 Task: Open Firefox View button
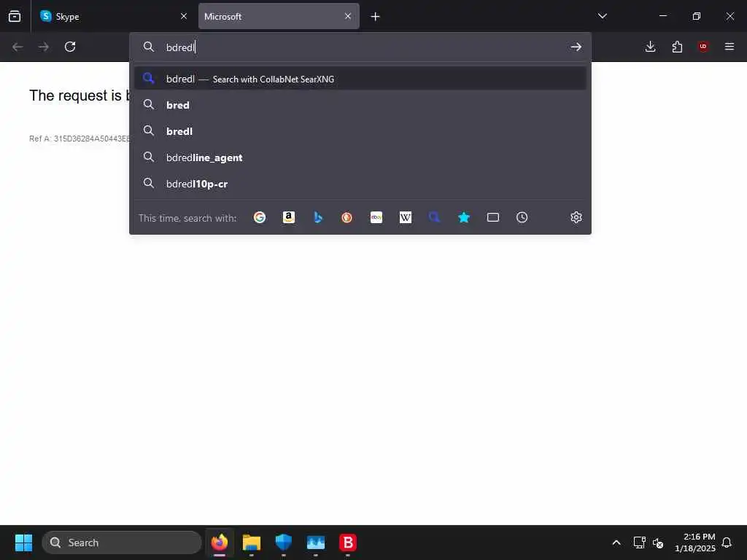pyautogui.click(x=15, y=16)
